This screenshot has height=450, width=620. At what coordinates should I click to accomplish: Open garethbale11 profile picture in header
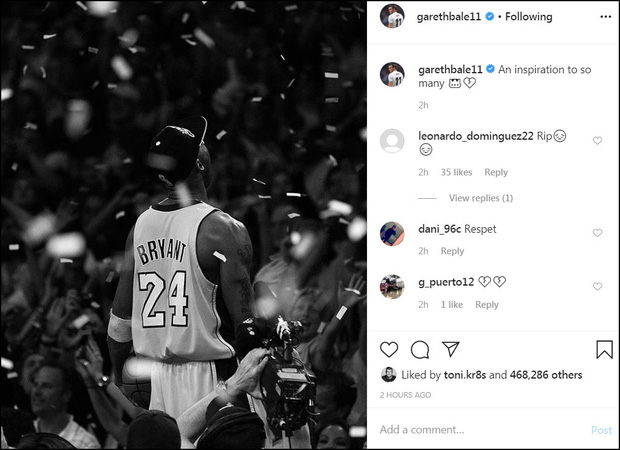392,17
